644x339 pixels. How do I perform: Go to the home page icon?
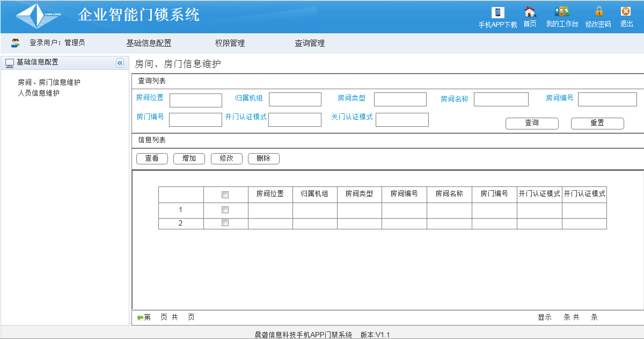click(530, 12)
